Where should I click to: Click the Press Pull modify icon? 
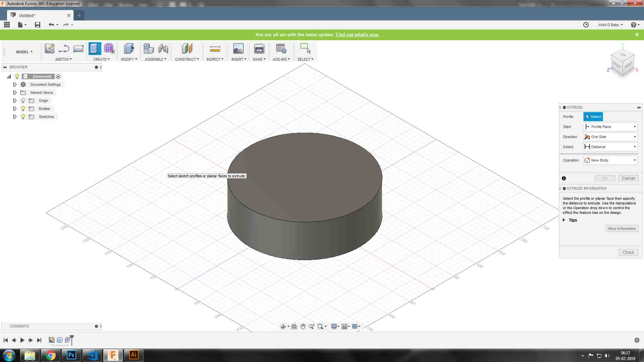point(129,49)
